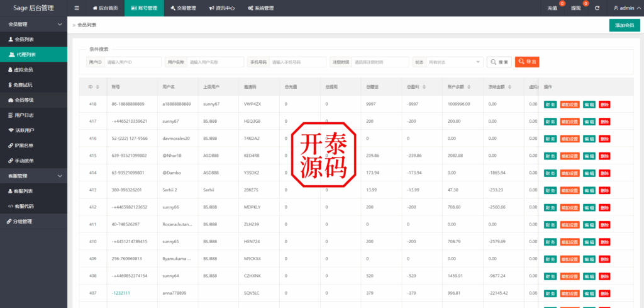Focus the 用户ID search field
Viewport: 644px width, 308px height.
(x=133, y=62)
